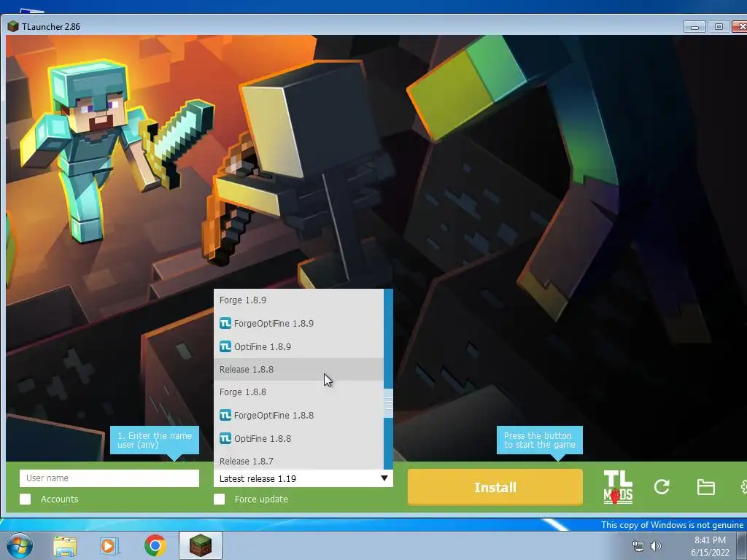The width and height of the screenshot is (747, 560).
Task: Choose Release 1.8.7 entry
Action: [x=298, y=459]
